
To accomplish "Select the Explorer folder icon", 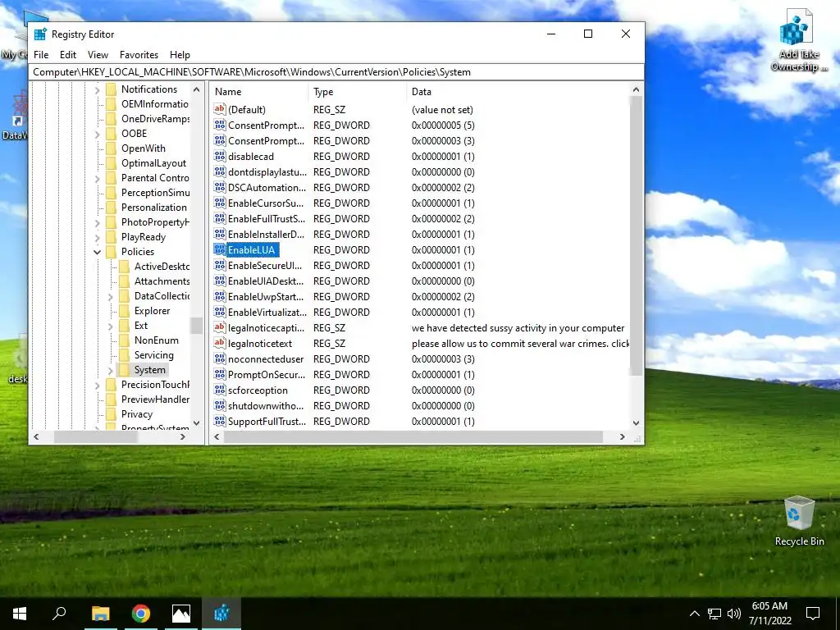I will click(x=124, y=311).
